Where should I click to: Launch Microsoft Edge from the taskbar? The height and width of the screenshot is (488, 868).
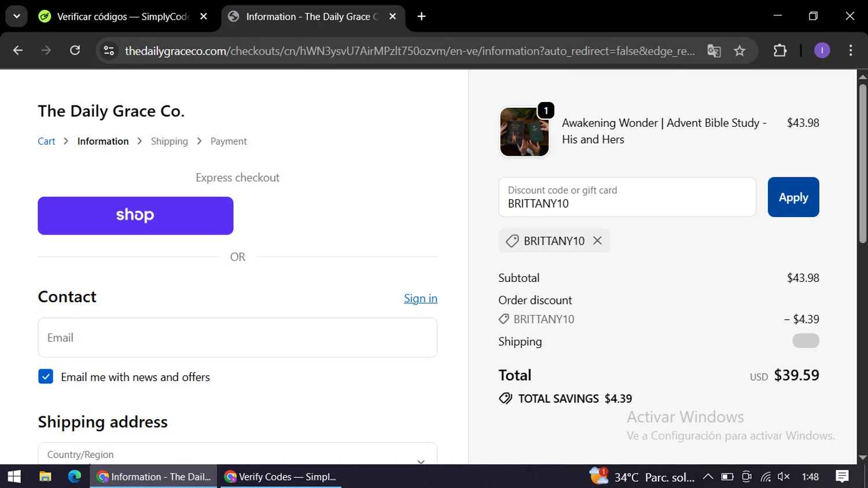(x=75, y=476)
